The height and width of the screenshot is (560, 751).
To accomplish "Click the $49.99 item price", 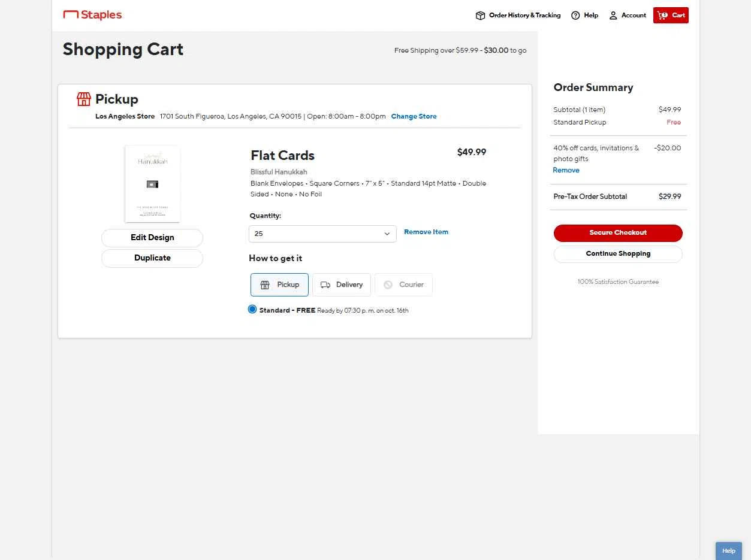I will click(472, 152).
